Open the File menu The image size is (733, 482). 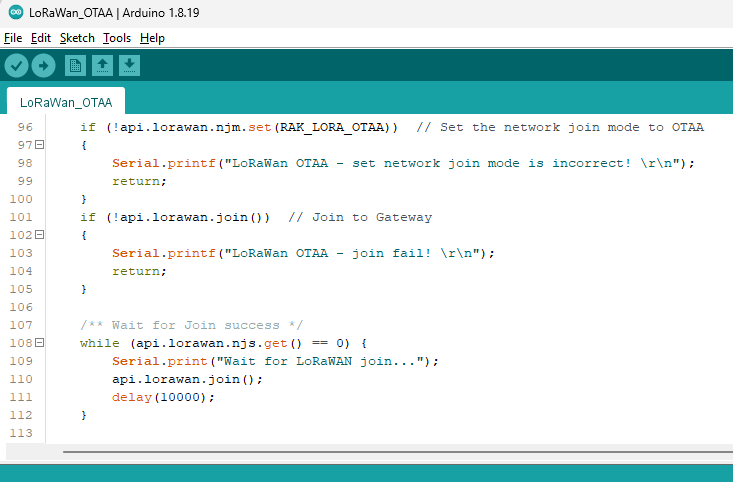(x=13, y=38)
